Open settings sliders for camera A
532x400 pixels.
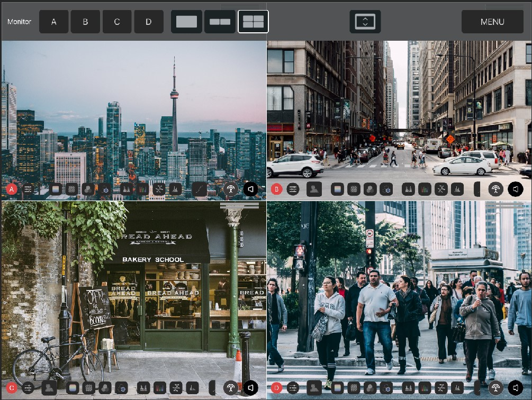[x=28, y=189]
